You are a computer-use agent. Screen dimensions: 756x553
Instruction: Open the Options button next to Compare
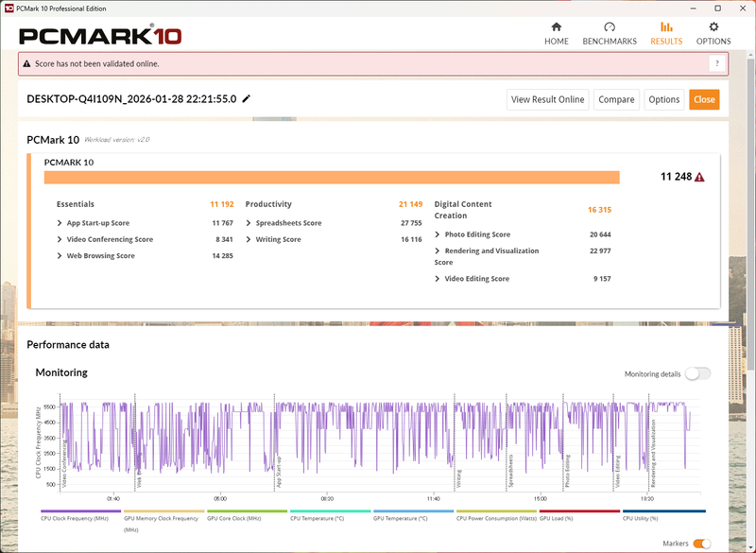664,98
